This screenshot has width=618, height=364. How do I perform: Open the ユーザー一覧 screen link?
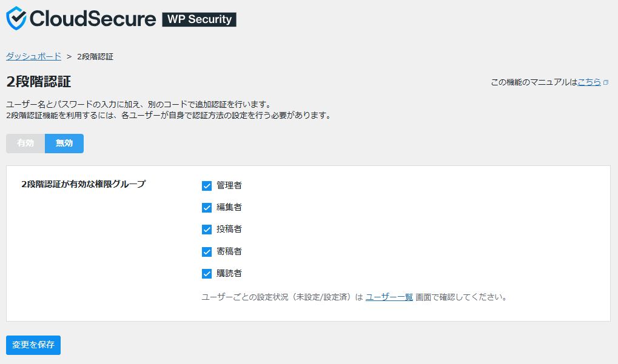click(x=388, y=297)
